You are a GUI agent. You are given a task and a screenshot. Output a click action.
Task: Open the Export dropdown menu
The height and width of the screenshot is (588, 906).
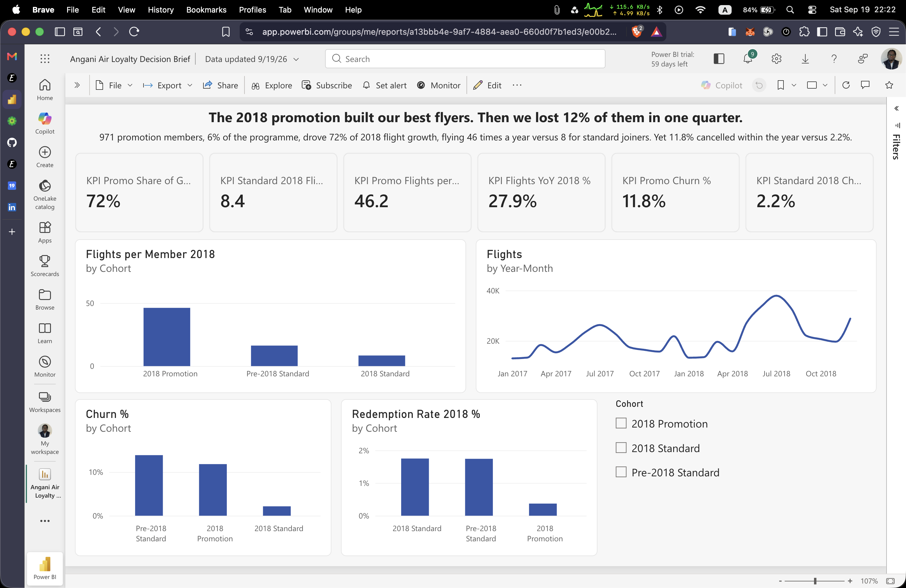coord(168,85)
